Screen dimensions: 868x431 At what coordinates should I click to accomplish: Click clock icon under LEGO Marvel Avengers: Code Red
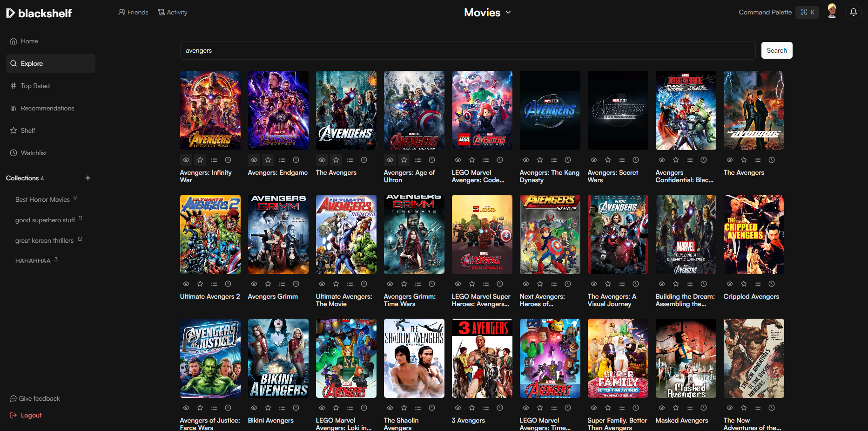click(x=500, y=160)
